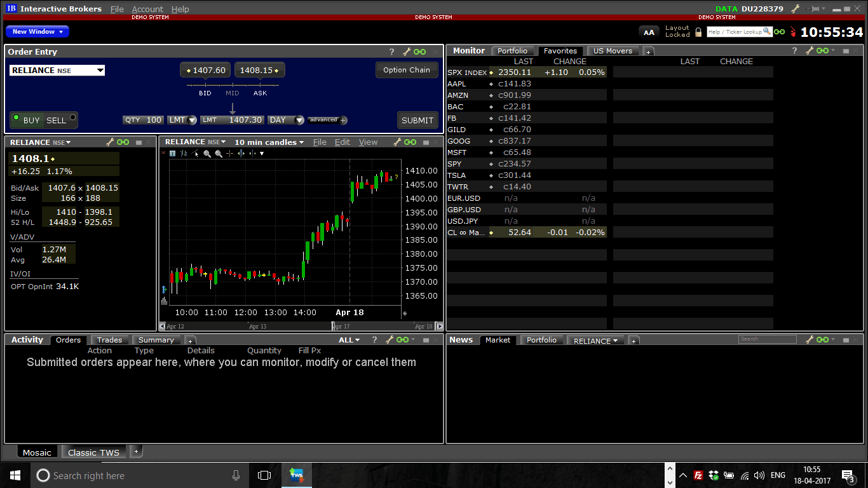Open chart RELIANCE NSE symbol dropdown

coord(195,142)
